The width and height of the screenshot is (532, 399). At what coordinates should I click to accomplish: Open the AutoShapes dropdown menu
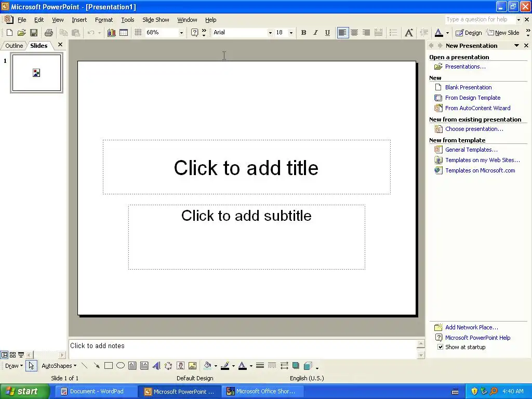pos(59,366)
